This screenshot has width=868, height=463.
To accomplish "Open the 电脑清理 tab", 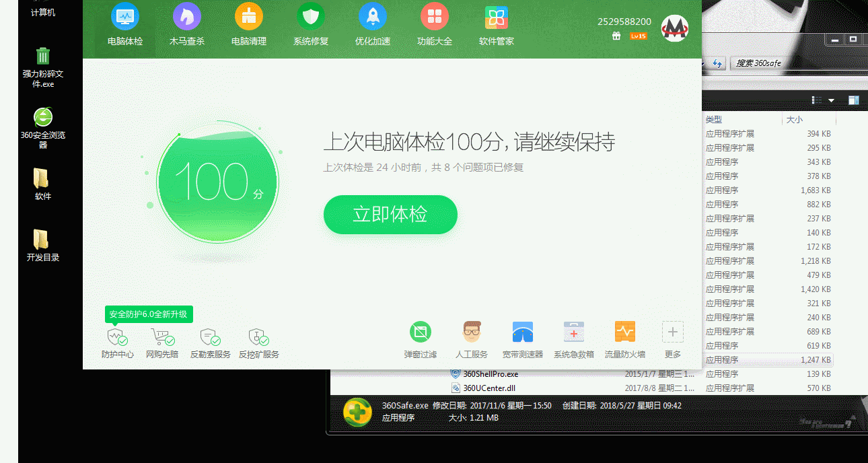I will tap(249, 26).
